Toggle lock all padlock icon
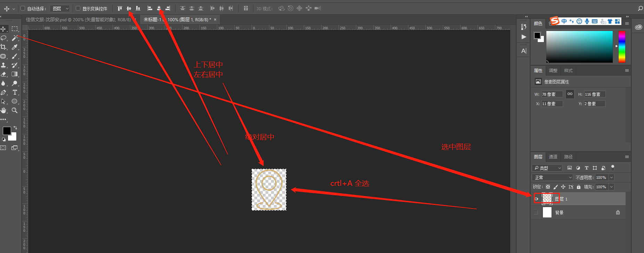644x253 pixels. click(x=578, y=187)
